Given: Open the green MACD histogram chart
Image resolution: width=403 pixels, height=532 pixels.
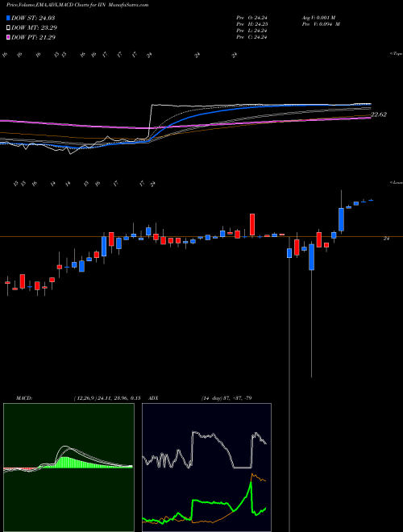Looking at the screenshot, I should [69, 468].
